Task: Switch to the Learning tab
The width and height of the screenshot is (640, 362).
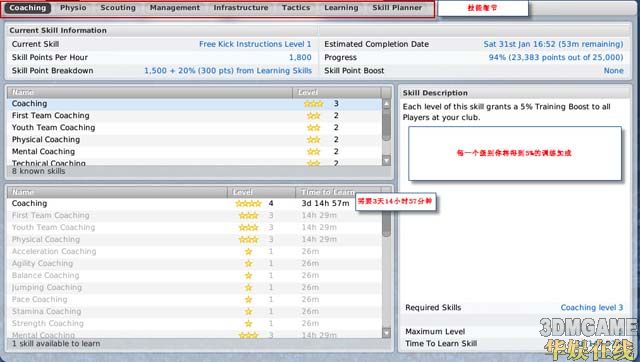Action: coord(341,8)
